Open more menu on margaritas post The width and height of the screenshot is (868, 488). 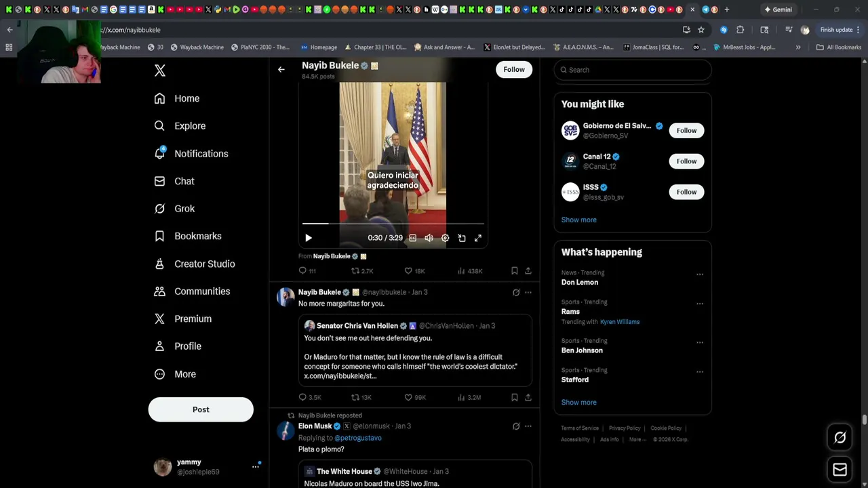pyautogui.click(x=528, y=292)
